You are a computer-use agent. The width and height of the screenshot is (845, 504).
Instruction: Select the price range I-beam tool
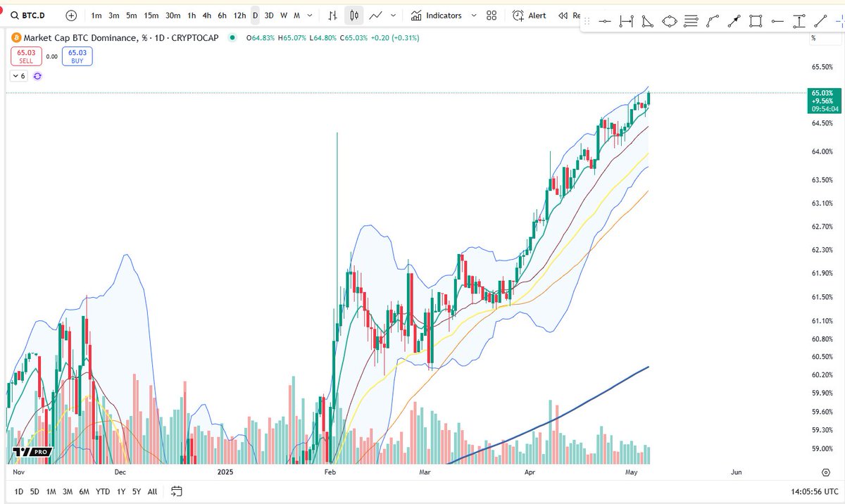799,21
